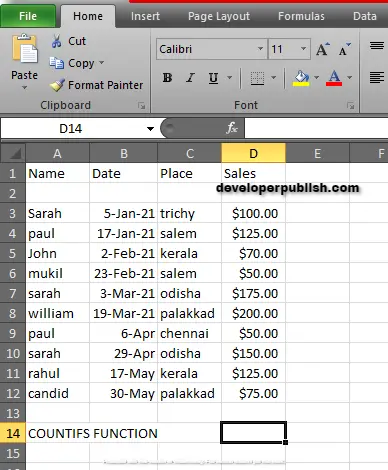388x470 pixels.
Task: Select column A header
Action: click(x=57, y=154)
